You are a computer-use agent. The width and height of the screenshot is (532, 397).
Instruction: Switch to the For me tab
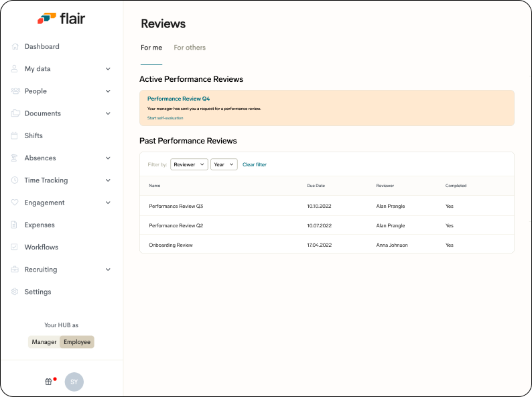click(151, 48)
